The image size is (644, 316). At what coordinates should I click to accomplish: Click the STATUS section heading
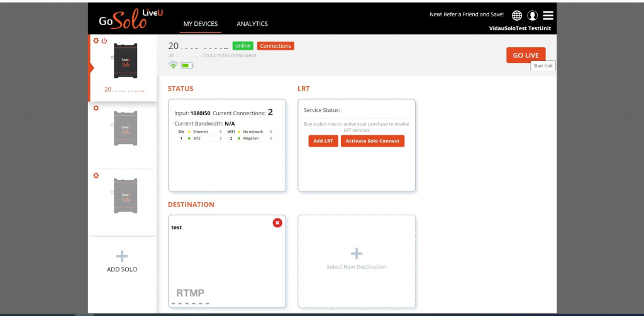tap(180, 89)
